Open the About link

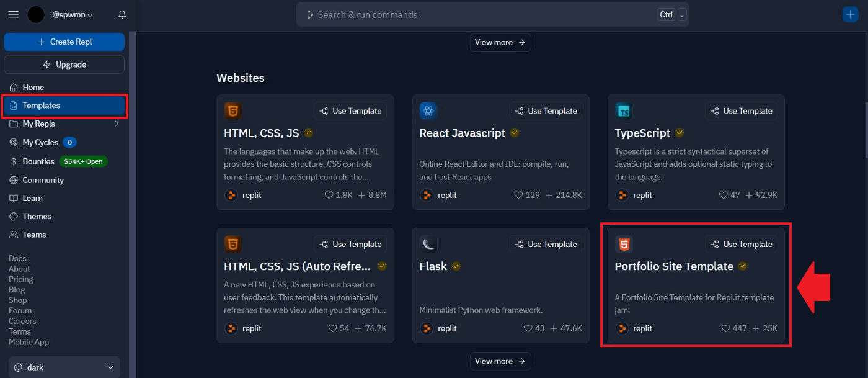click(x=19, y=269)
